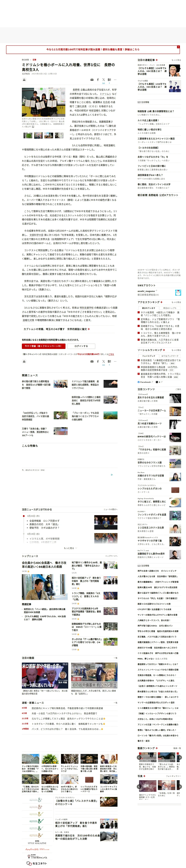Open 会社員からIOC会長選へ top news headline

(x=44, y=565)
